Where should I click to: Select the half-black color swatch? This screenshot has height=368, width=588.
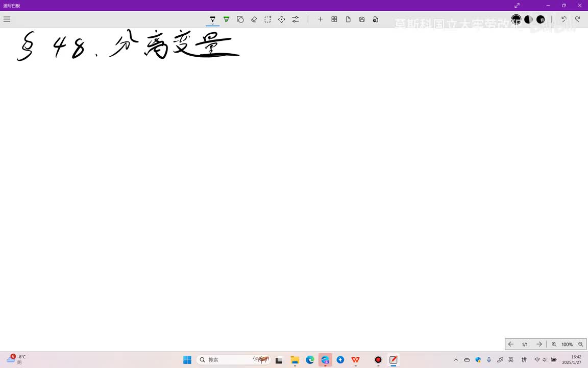(528, 19)
